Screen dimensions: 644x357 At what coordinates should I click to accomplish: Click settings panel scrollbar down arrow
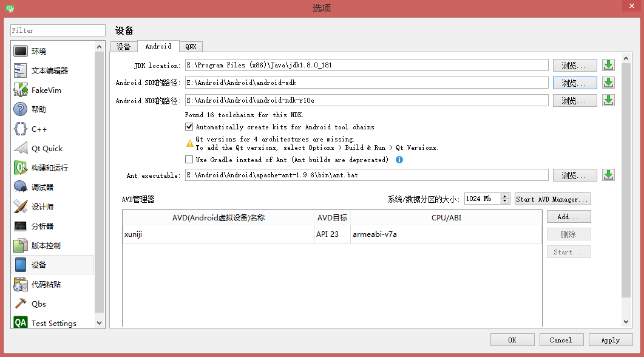(626, 322)
